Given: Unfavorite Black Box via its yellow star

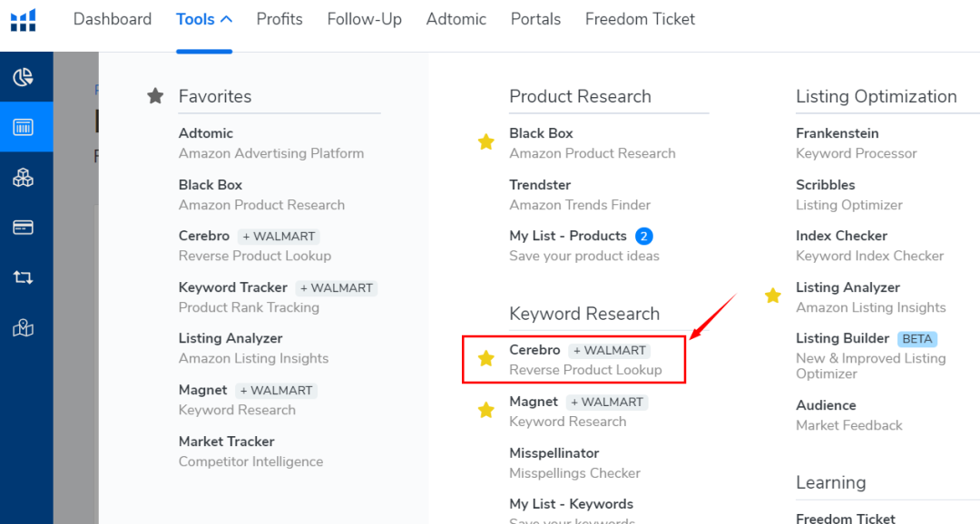Looking at the screenshot, I should pyautogui.click(x=485, y=142).
